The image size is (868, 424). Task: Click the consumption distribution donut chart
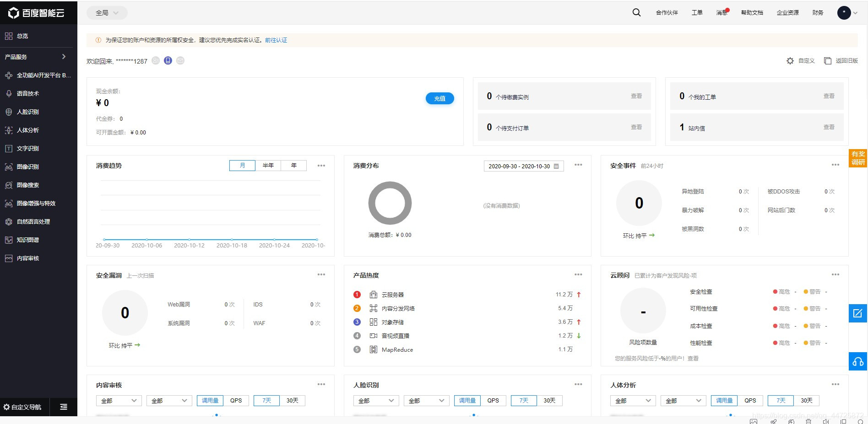coord(390,203)
